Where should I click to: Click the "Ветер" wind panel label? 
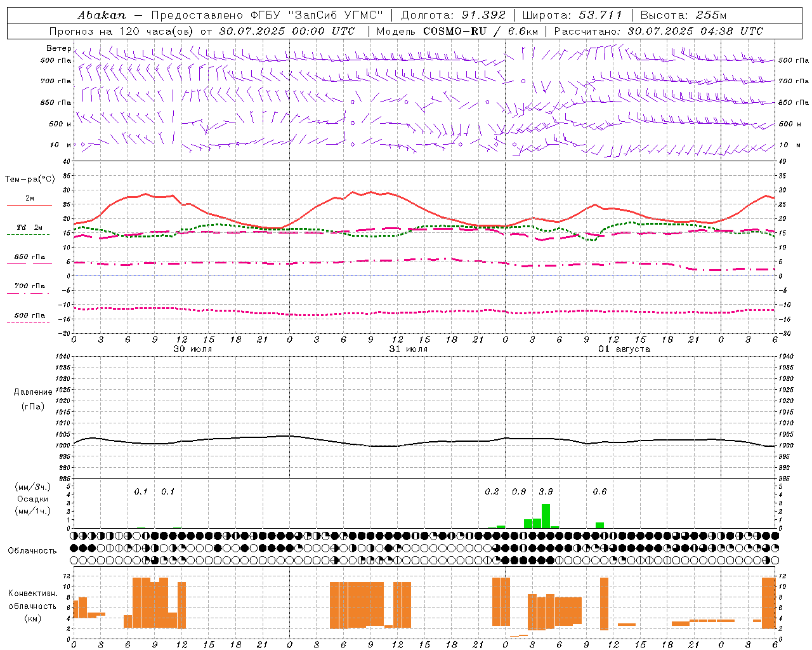(59, 48)
